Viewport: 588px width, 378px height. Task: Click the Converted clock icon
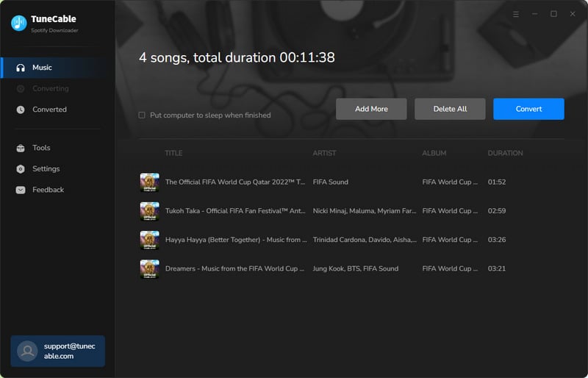point(21,110)
